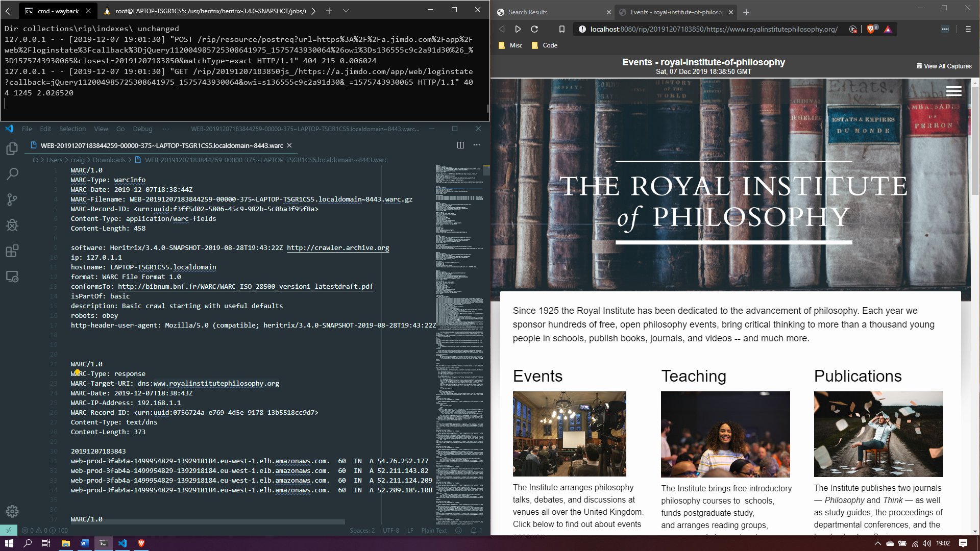Open bibnum.bnf.fr WARC pdf link in editor
The image size is (980, 551).
tap(246, 286)
